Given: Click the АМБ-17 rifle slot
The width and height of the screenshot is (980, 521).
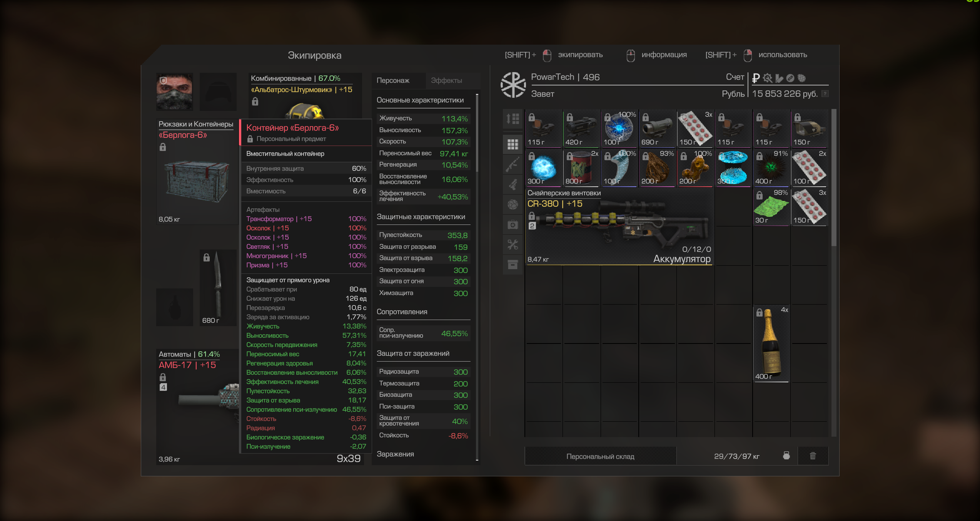Looking at the screenshot, I should click(197, 407).
